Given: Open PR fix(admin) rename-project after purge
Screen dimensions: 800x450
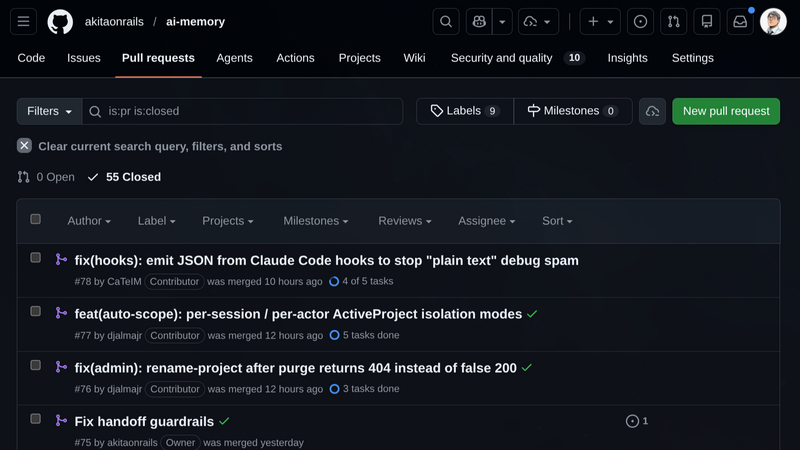Looking at the screenshot, I should 295,368.
